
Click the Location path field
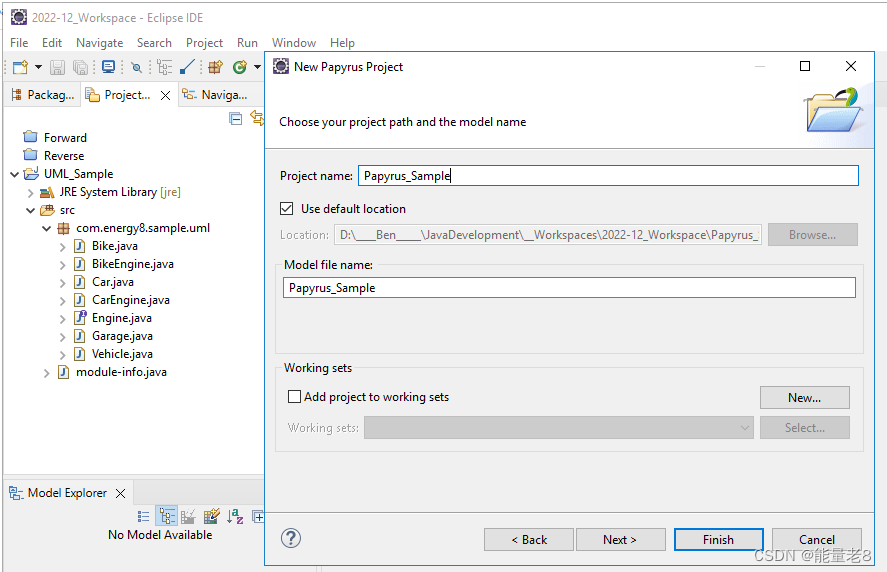tap(548, 235)
